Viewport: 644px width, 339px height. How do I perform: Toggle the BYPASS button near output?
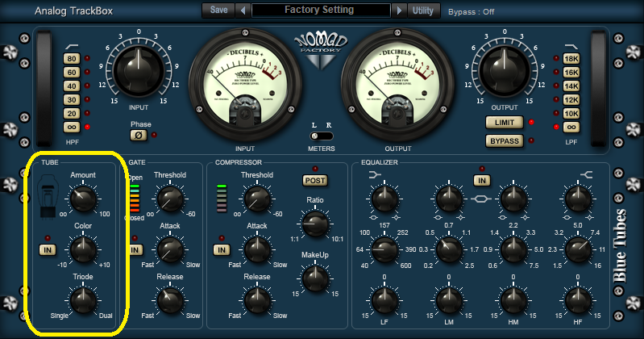pos(505,140)
